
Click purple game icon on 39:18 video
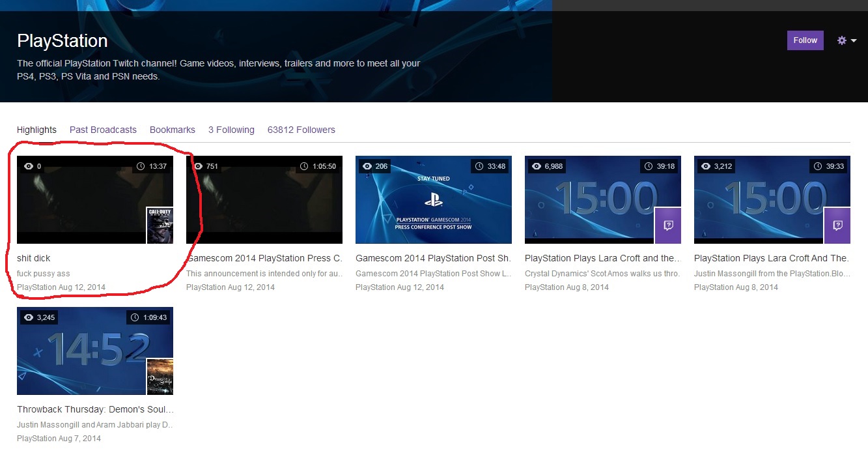pyautogui.click(x=667, y=225)
